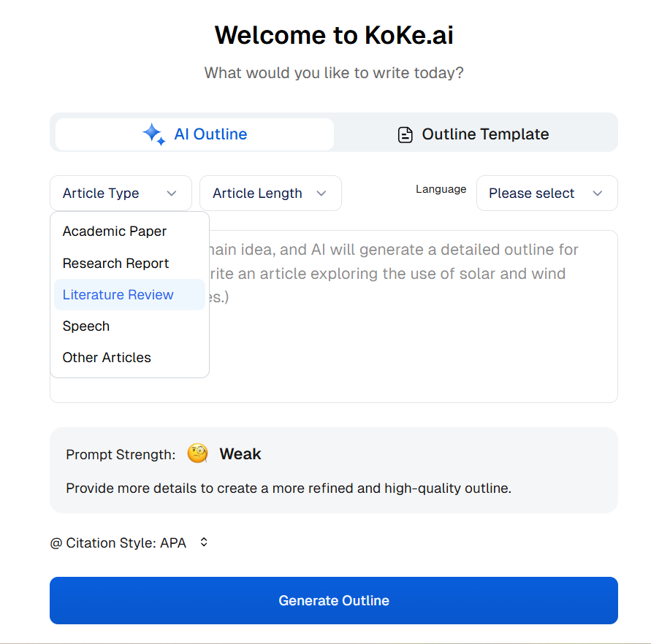This screenshot has width=651, height=644.
Task: Collapse the Article Type dropdown
Action: 121,193
